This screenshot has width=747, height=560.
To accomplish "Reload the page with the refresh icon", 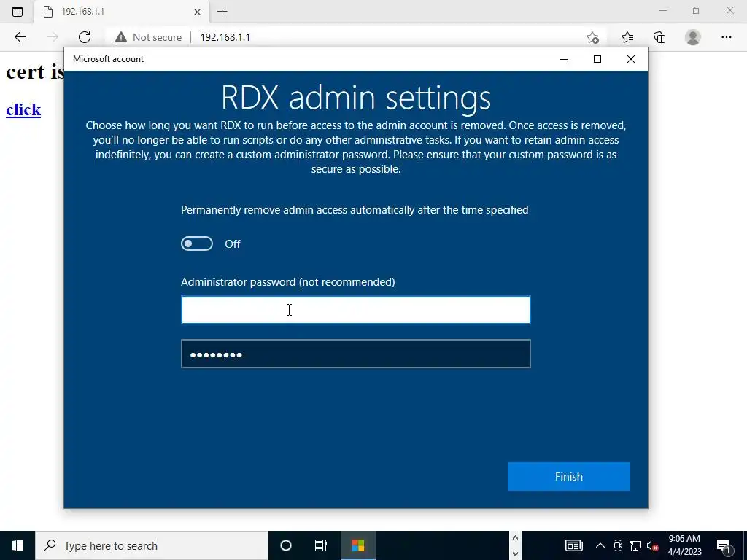I will (85, 37).
